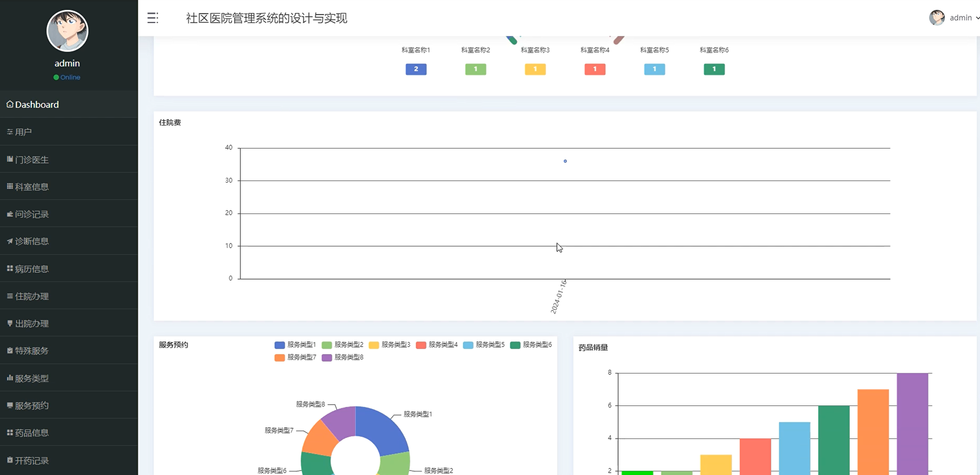
Task: Click the orange bar in 药品销量 chart
Action: click(873, 432)
